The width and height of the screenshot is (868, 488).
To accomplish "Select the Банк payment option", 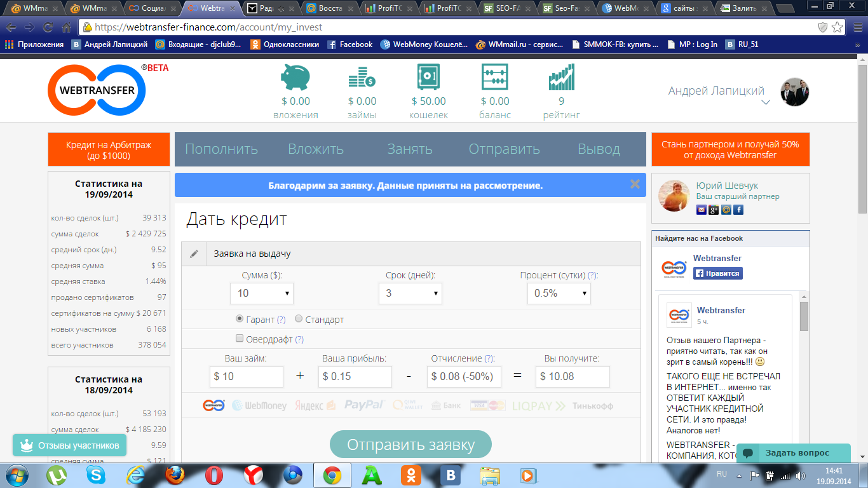I will 446,405.
